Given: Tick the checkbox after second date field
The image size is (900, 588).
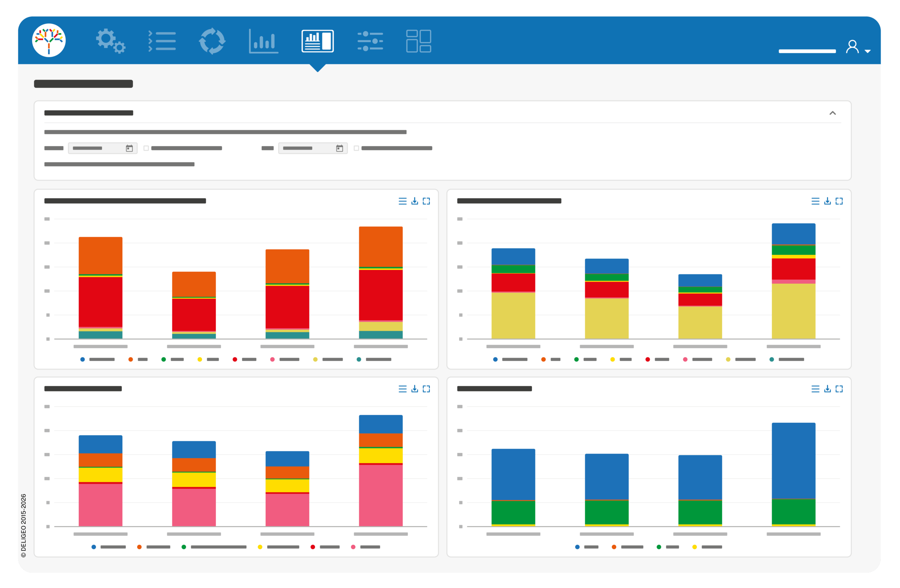Looking at the screenshot, I should tap(356, 148).
